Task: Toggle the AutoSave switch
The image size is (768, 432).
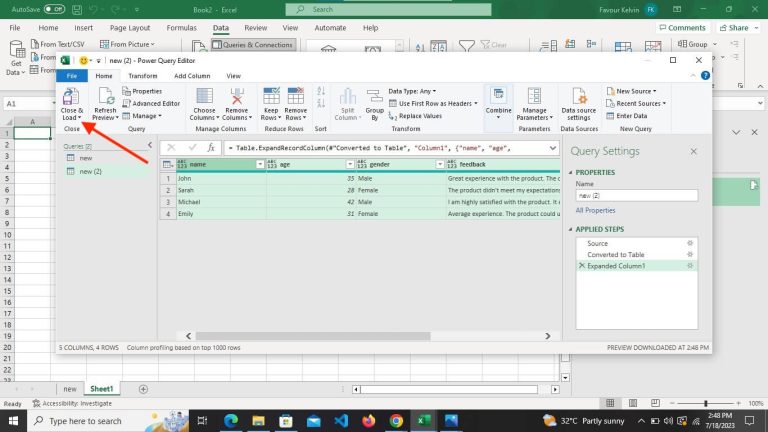Action: (x=54, y=8)
